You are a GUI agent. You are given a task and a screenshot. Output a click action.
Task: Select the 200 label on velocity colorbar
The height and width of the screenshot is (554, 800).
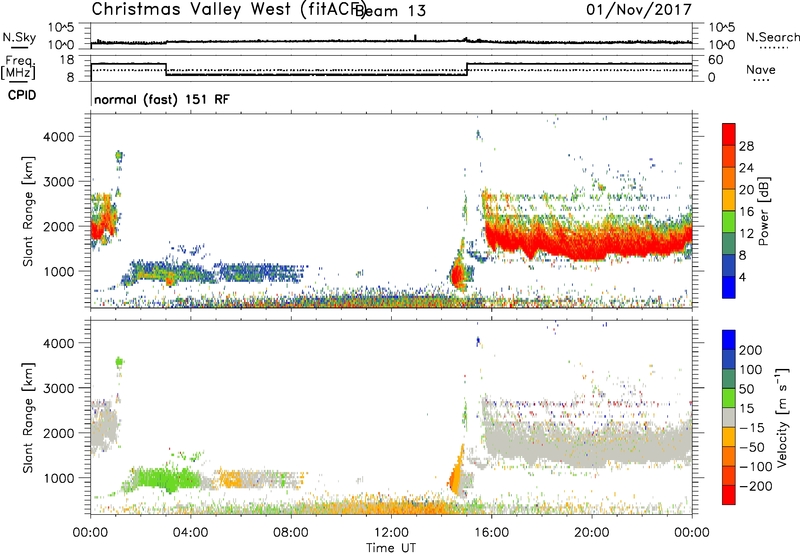coord(751,350)
